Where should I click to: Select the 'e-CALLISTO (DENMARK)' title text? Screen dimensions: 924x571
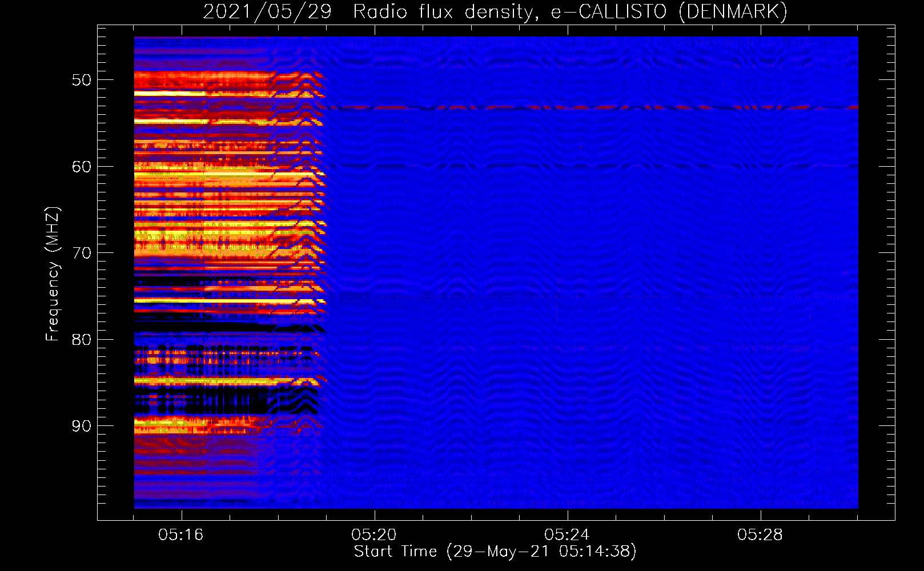tap(669, 12)
